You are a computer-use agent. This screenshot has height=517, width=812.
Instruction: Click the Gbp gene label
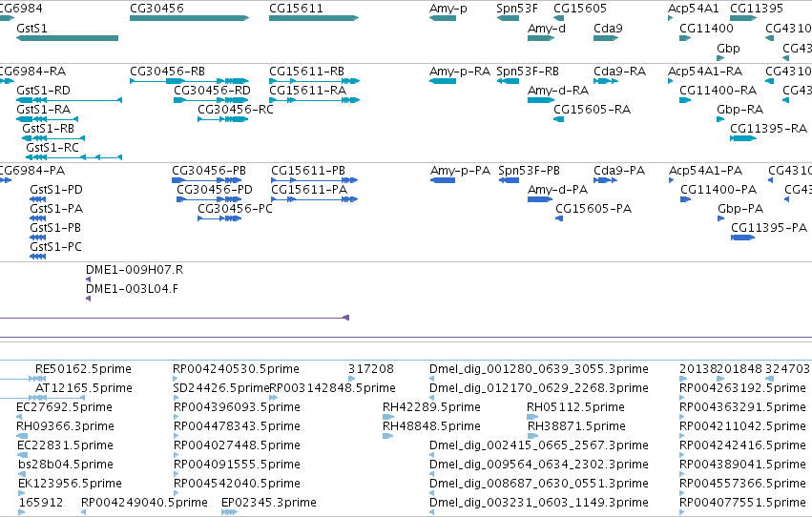click(728, 49)
